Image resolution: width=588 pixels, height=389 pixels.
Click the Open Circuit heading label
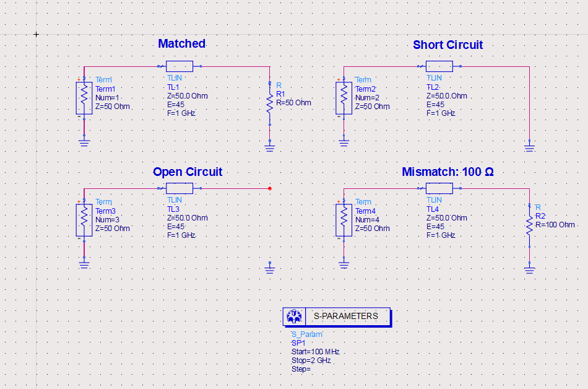(188, 172)
